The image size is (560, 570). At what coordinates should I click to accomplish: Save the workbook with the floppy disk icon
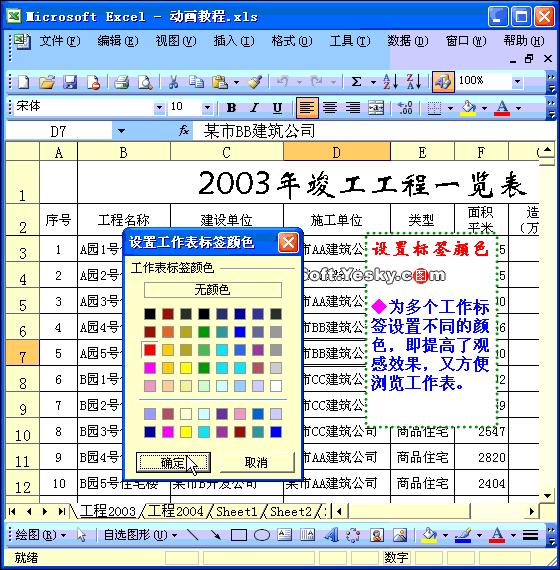70,82
